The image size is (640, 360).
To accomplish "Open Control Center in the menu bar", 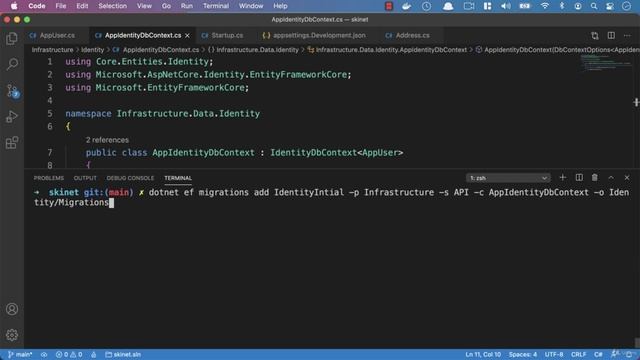I will [x=610, y=6].
